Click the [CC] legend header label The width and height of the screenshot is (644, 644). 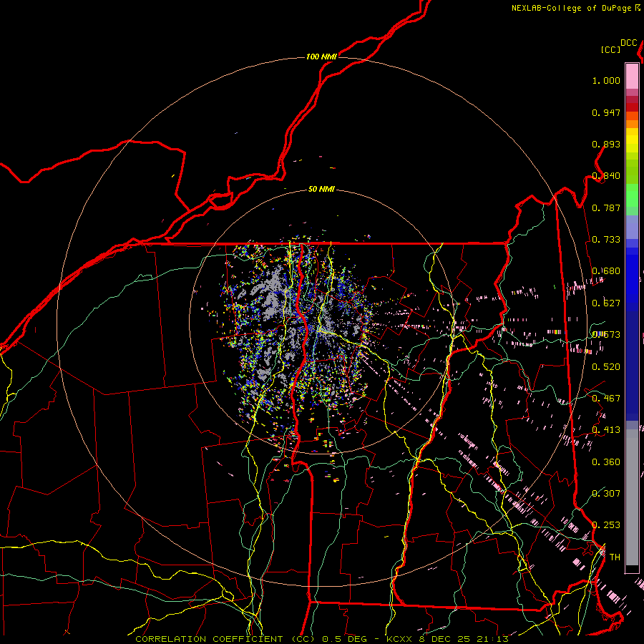tap(610, 49)
